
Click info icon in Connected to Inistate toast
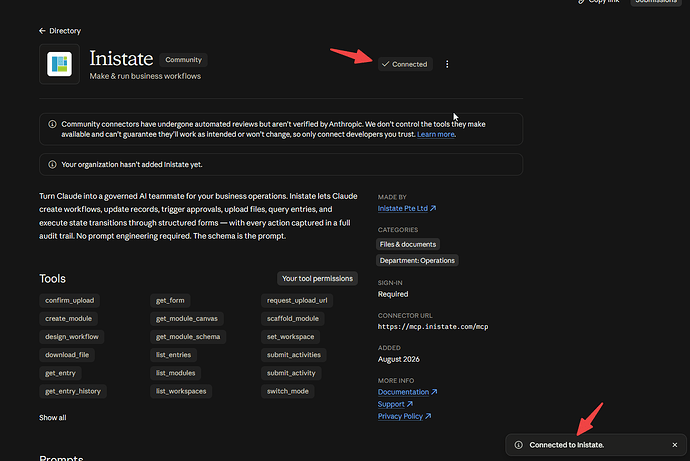tap(519, 445)
